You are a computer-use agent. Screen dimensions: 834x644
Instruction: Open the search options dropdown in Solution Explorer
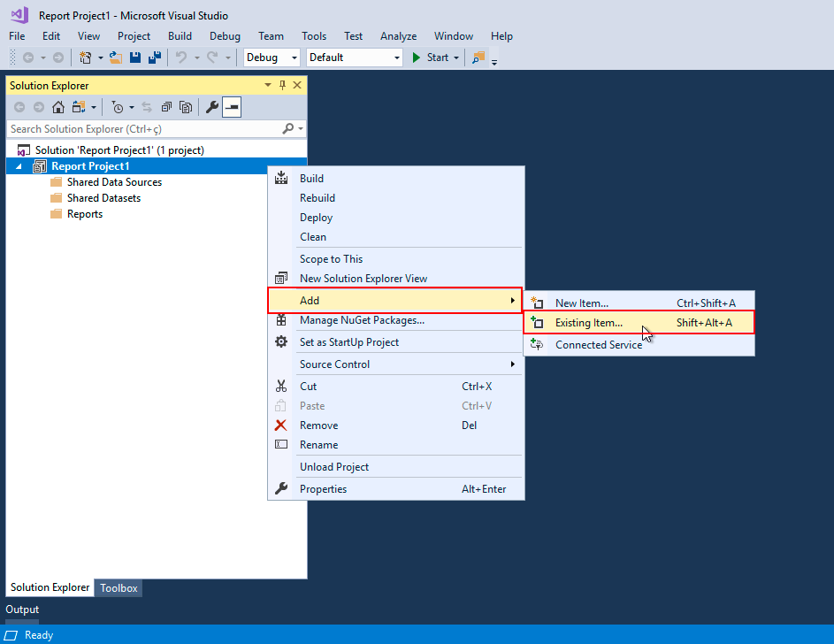[x=301, y=128]
